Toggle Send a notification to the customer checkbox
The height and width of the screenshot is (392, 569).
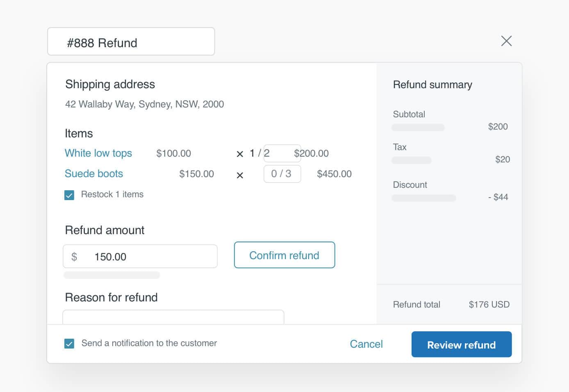tap(69, 344)
